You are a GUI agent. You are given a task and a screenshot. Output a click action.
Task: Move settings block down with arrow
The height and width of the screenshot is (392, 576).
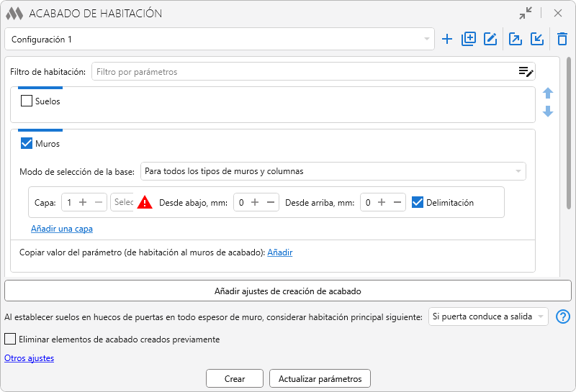point(548,111)
